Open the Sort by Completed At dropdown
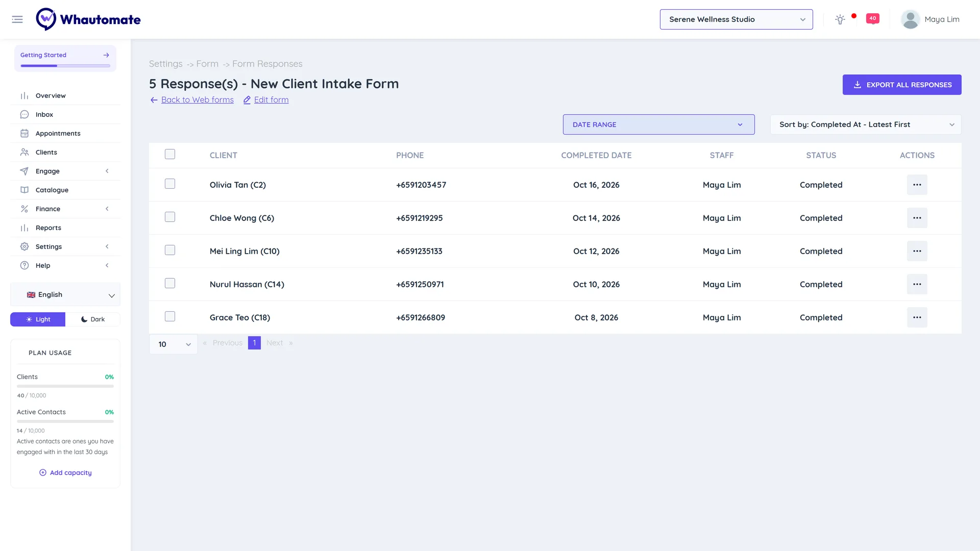This screenshot has height=551, width=980. coord(866,124)
